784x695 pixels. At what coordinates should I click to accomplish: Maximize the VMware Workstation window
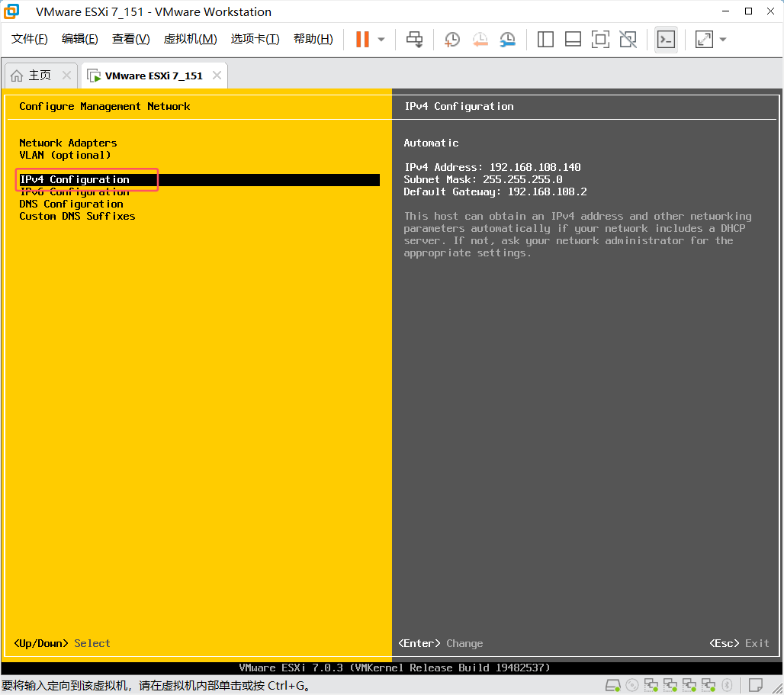tap(748, 11)
